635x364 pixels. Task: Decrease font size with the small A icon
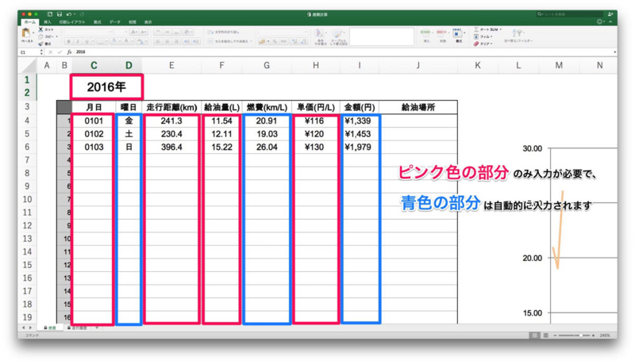click(x=144, y=32)
